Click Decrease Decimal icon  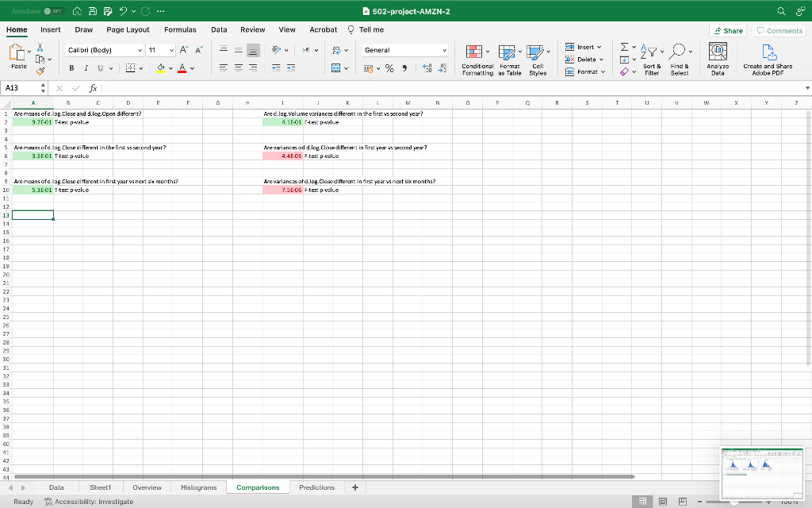442,68
